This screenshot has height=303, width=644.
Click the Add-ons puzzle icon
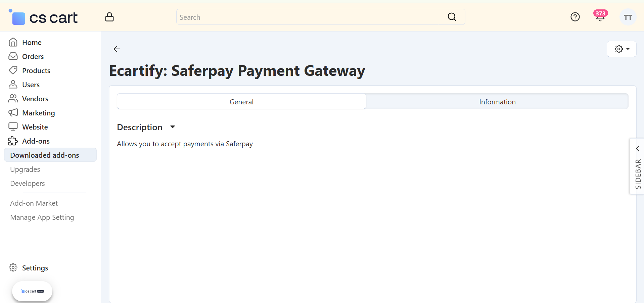click(x=13, y=141)
